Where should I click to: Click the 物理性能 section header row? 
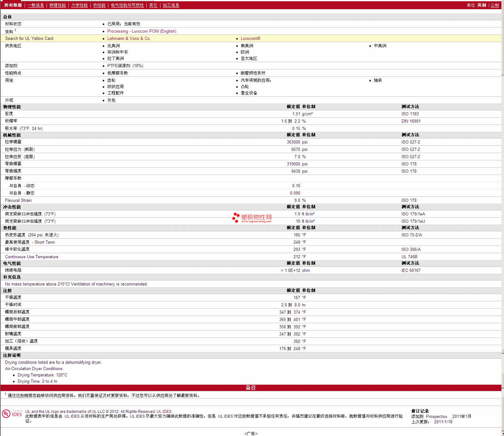251,107
